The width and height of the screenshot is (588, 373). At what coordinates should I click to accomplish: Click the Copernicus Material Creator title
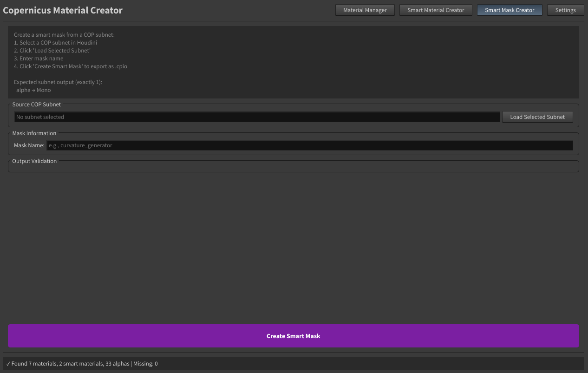pyautogui.click(x=63, y=10)
